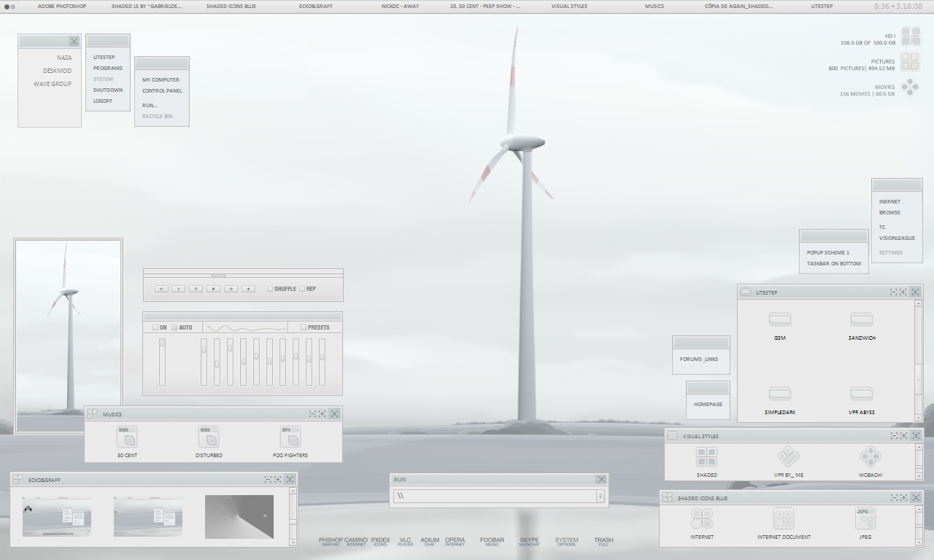Turn the equalizer ON checkbox
The width and height of the screenshot is (934, 560).
click(x=155, y=327)
